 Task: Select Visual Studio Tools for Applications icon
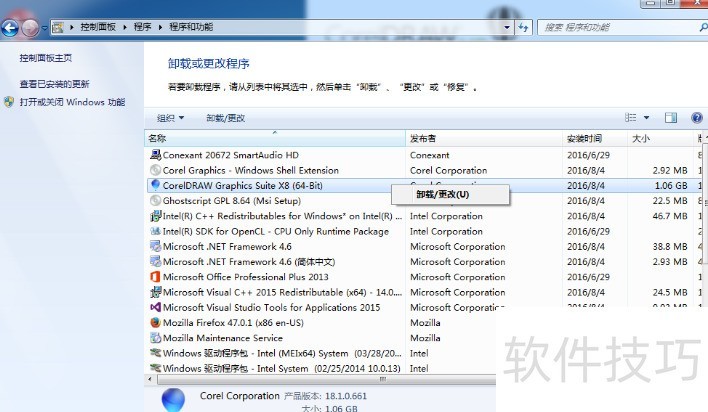point(155,307)
